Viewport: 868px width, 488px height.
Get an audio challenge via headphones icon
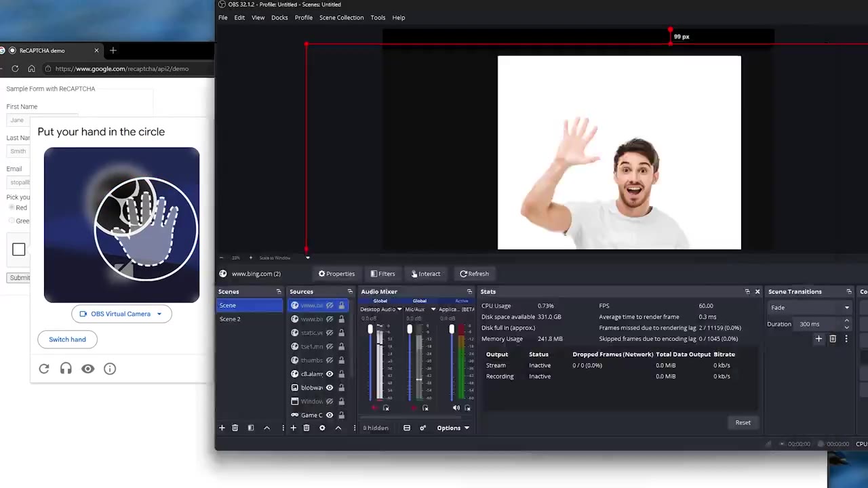[x=66, y=369]
